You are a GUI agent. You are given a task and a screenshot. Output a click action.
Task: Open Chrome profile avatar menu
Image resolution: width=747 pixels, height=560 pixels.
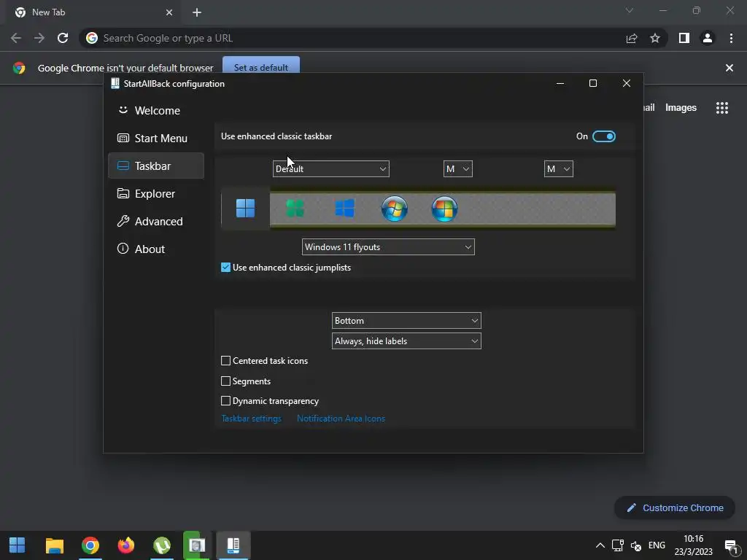click(x=708, y=38)
